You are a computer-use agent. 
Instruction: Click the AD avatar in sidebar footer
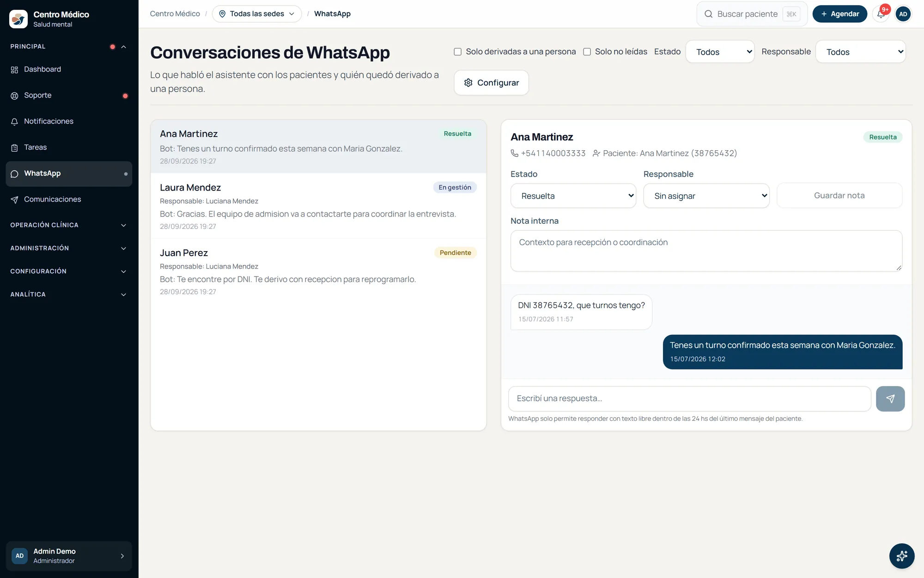point(19,556)
